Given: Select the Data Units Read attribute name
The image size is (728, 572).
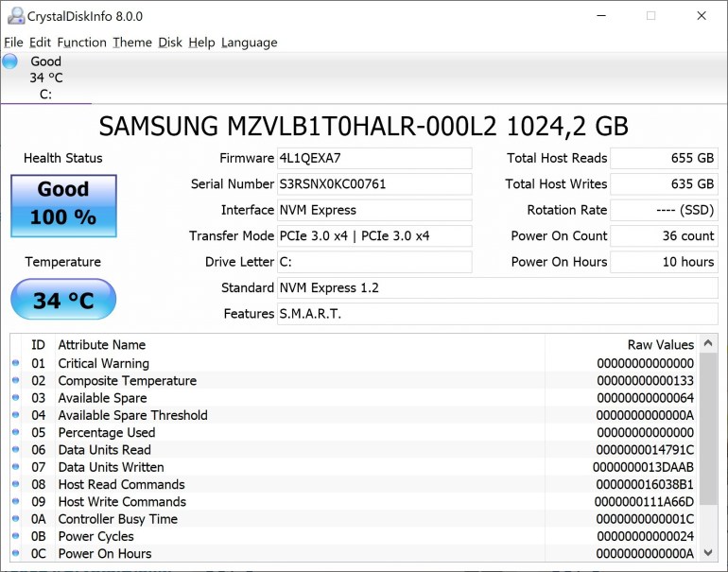Looking at the screenshot, I should [104, 450].
